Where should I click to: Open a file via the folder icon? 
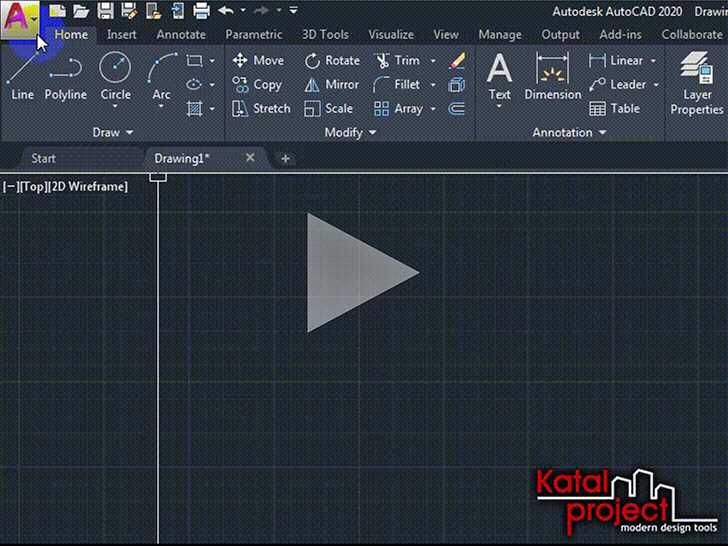pyautogui.click(x=81, y=11)
